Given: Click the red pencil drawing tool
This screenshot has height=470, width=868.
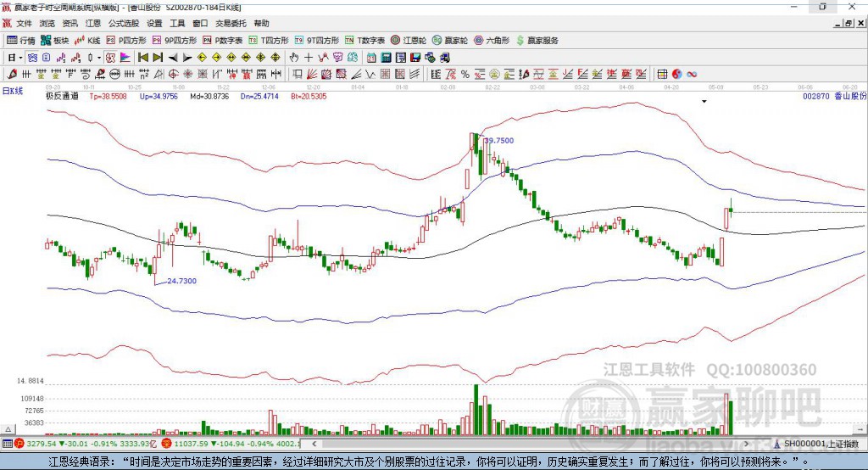Looking at the screenshot, I should 12,75.
